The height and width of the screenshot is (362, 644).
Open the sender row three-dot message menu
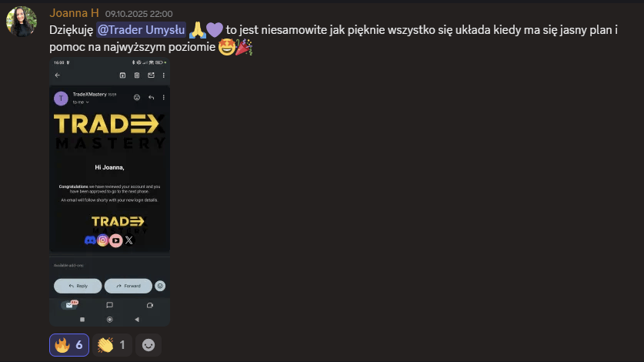point(163,98)
